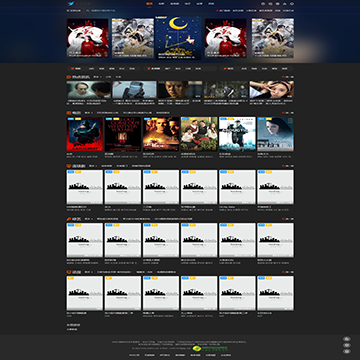Click the orange icon beside first section heading
The height and width of the screenshot is (360, 360).
[x=69, y=77]
